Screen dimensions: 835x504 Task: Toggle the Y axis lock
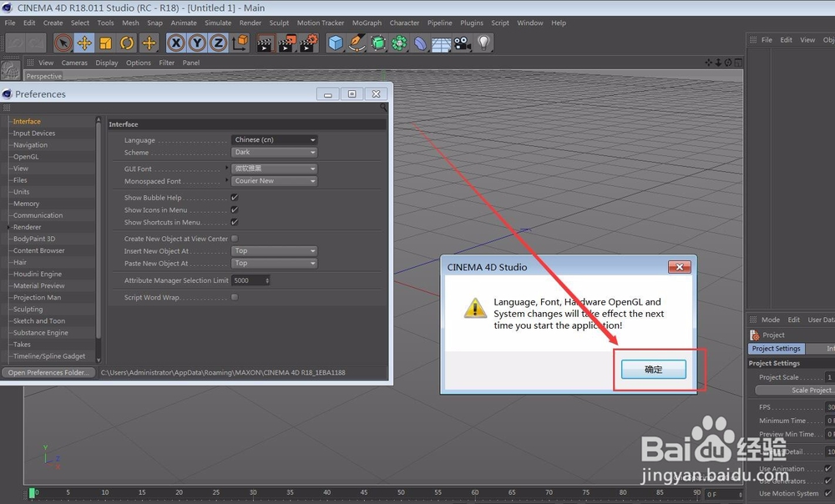click(198, 43)
